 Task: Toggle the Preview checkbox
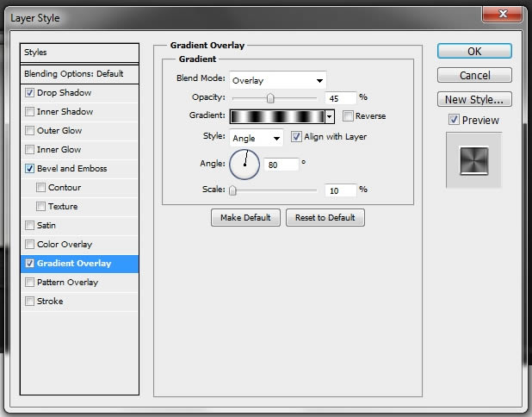coord(454,120)
